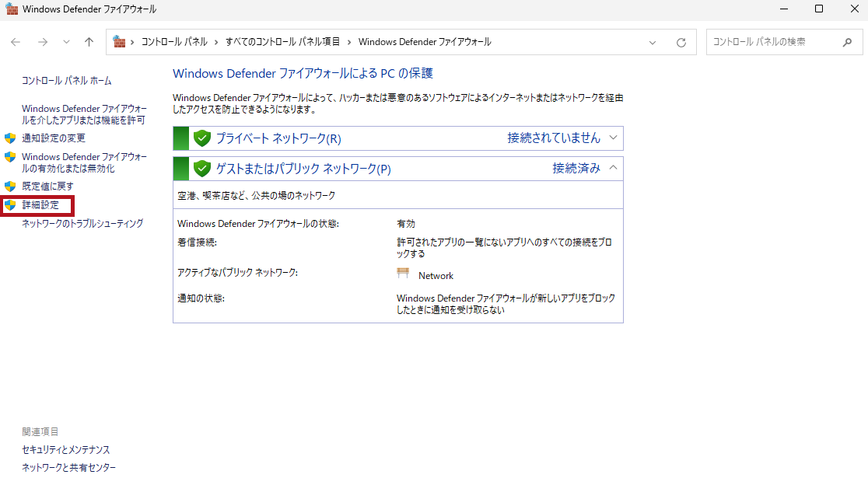
Task: Select the コントロール パネル breadcrumb
Action: click(174, 42)
